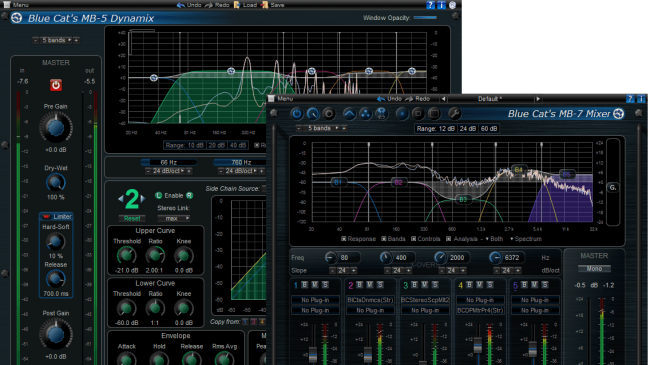This screenshot has width=650, height=365.
Task: Toggle the Response checkbox in MB-7 Mixer
Action: click(344, 239)
